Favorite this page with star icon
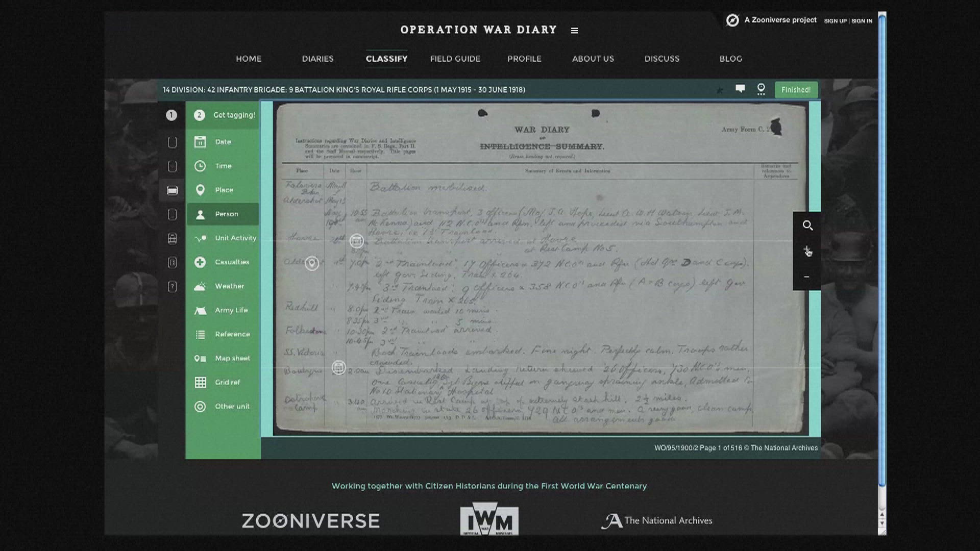This screenshot has height=551, width=980. [x=720, y=90]
